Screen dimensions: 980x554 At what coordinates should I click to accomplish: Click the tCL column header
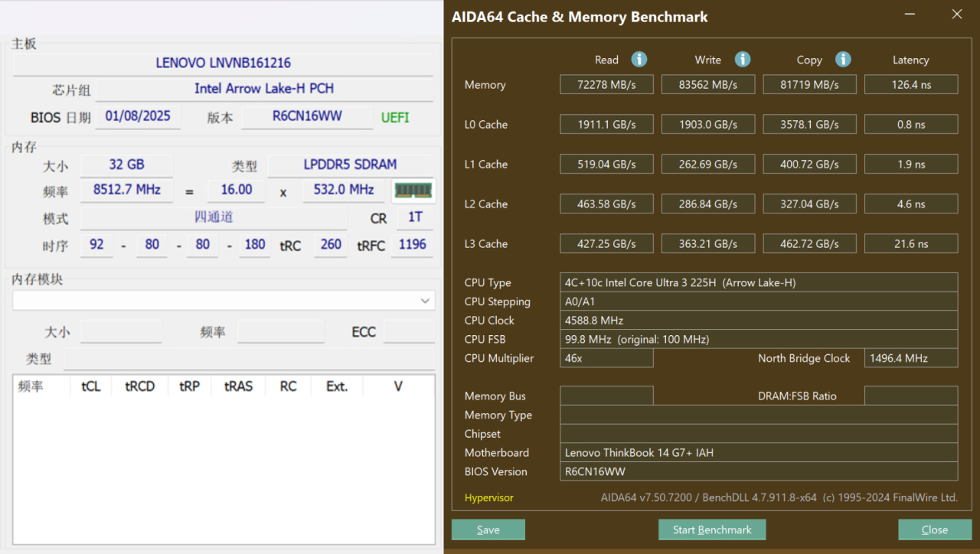91,386
